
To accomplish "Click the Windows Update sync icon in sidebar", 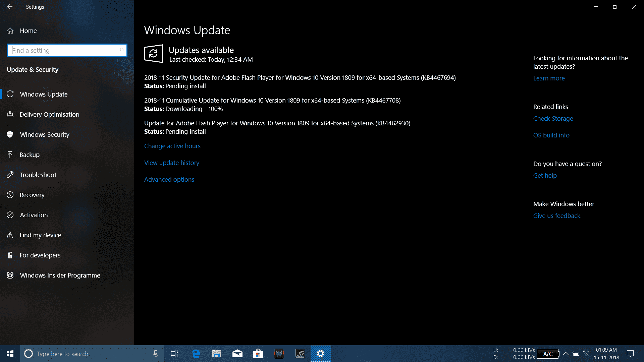I will (10, 94).
